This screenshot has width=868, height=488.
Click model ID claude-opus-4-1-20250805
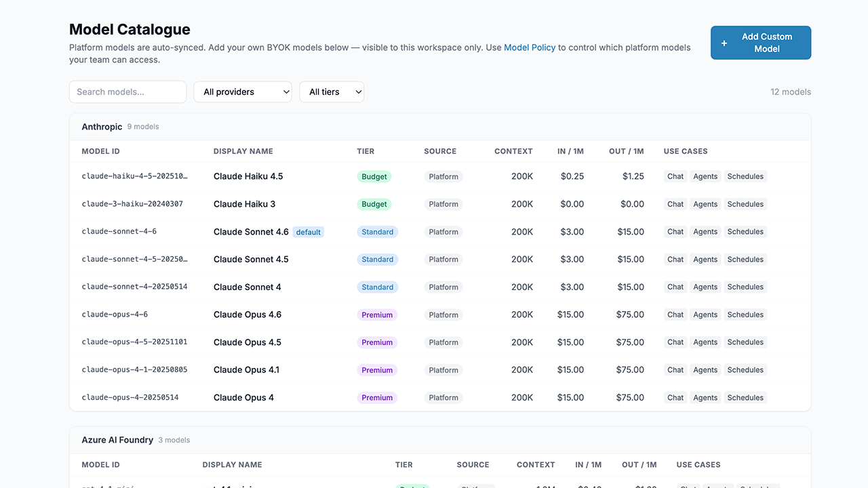click(134, 370)
